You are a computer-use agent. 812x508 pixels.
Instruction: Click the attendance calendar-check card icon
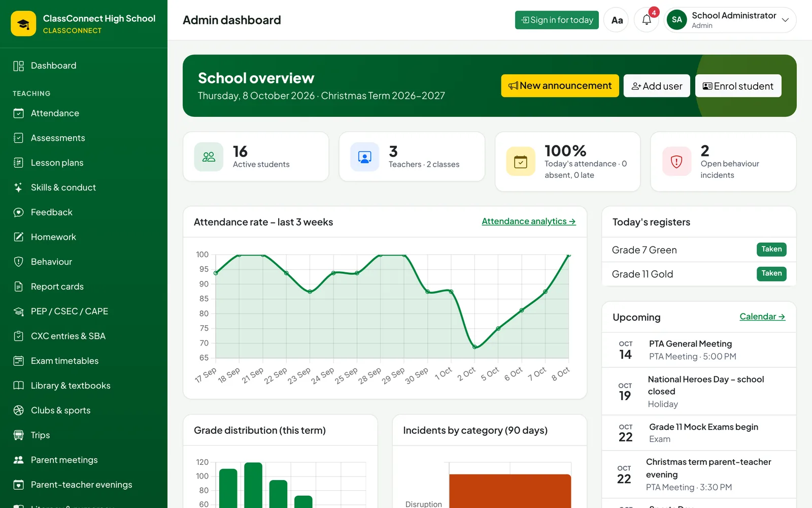[x=521, y=162]
